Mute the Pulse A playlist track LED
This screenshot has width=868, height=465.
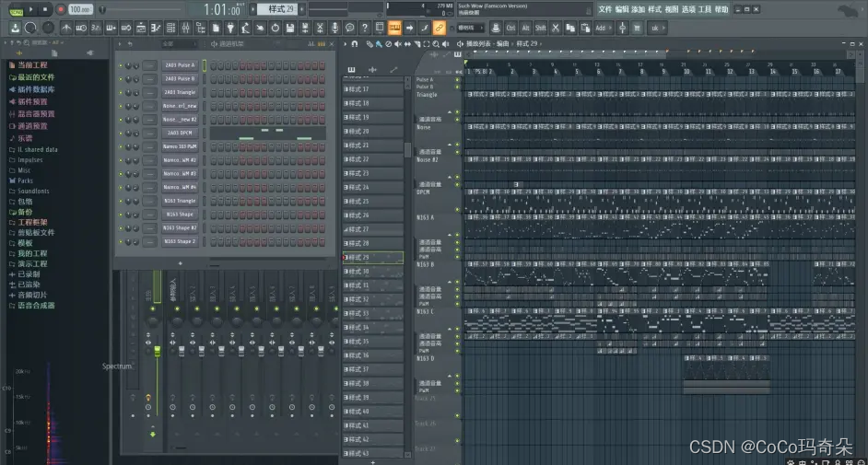[457, 79]
